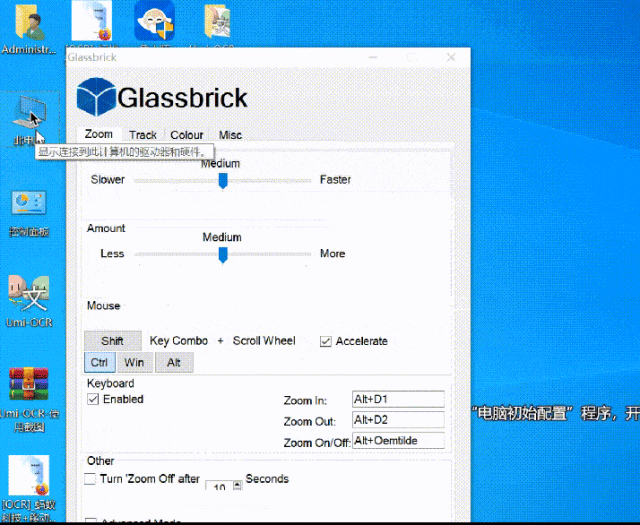The height and width of the screenshot is (525, 640).
Task: Disable the keyboard Enabled checkbox
Action: tap(93, 399)
